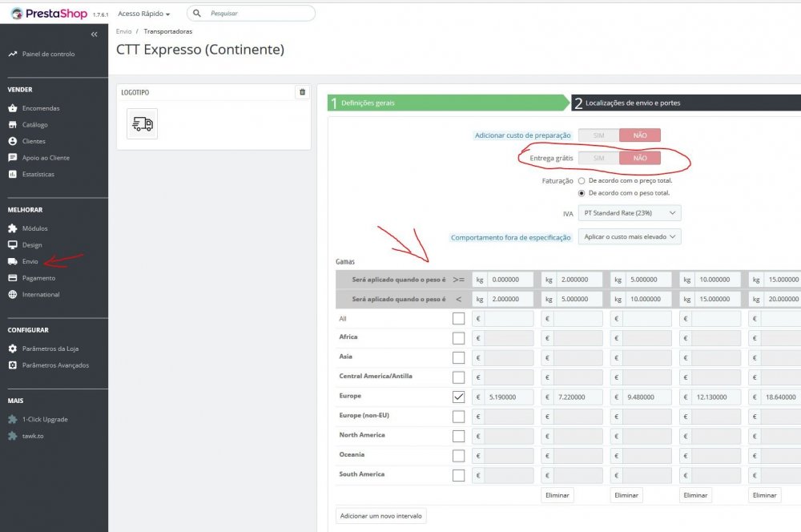This screenshot has width=801, height=532.
Task: Click Eliminar under the 2.000000 kg range
Action: click(x=557, y=495)
